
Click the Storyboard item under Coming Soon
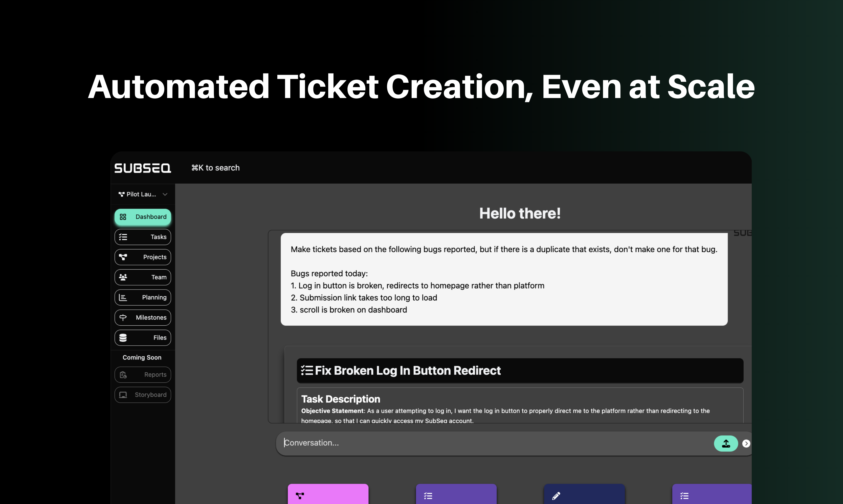tap(142, 395)
